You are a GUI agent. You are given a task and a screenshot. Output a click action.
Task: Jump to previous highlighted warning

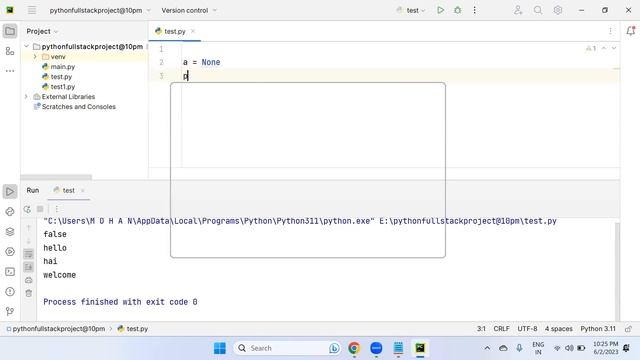pos(604,49)
